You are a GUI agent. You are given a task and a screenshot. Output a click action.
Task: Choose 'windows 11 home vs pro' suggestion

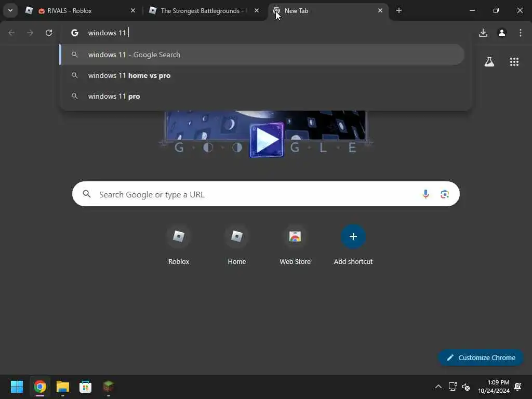[x=262, y=75]
